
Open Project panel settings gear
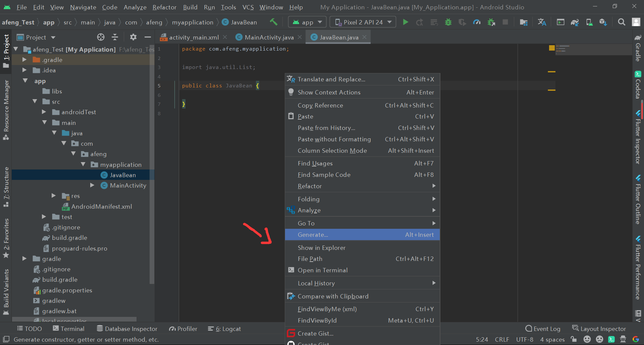133,37
